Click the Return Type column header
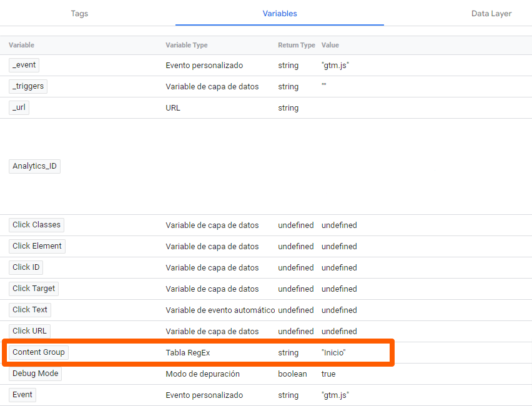This screenshot has width=532, height=406. pyautogui.click(x=297, y=45)
